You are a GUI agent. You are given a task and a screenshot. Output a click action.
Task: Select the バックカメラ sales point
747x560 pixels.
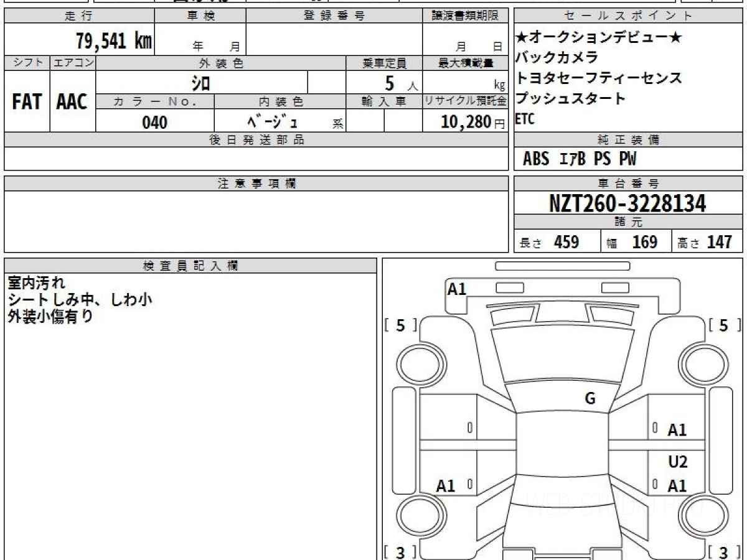(557, 58)
